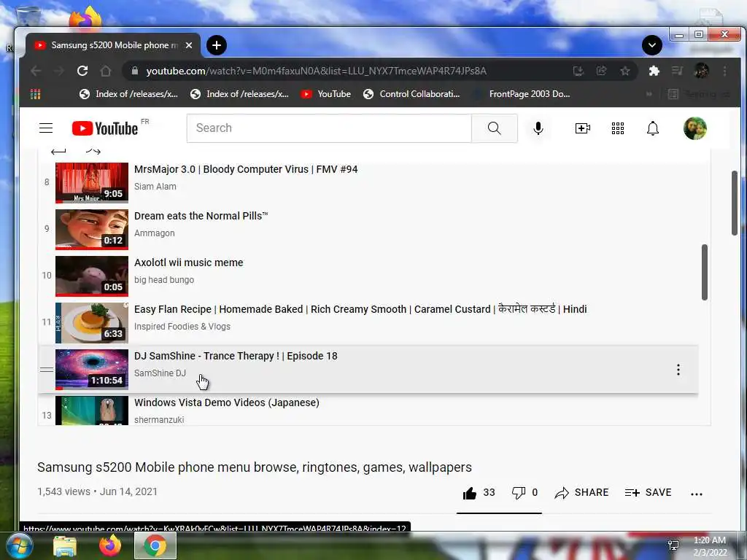Click the install app icon in the address bar

(x=578, y=71)
